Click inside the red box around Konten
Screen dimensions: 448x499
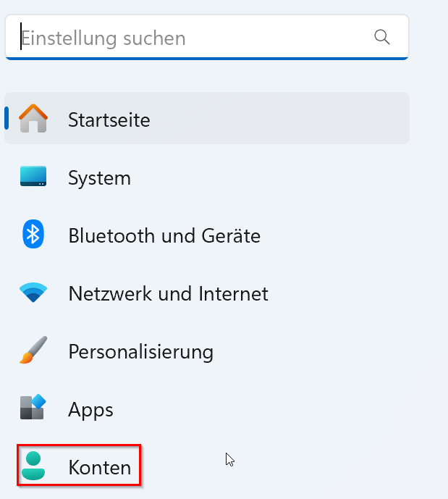tap(79, 465)
